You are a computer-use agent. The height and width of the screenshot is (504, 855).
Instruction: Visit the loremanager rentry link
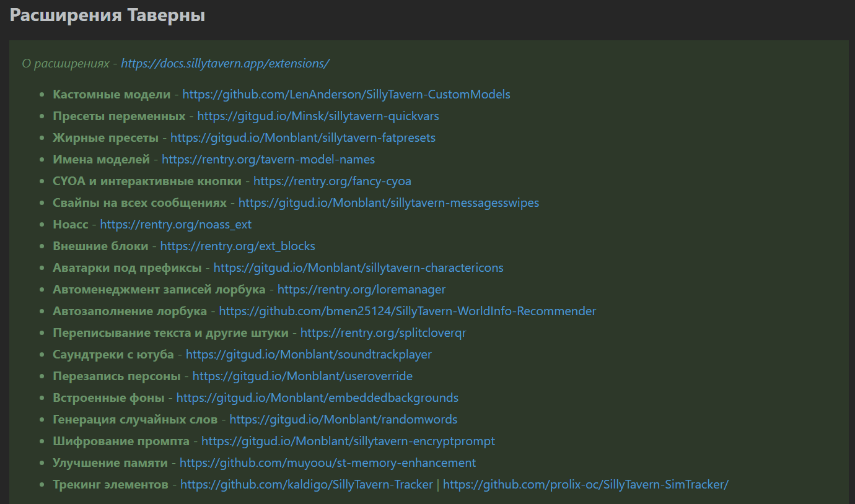(x=361, y=290)
